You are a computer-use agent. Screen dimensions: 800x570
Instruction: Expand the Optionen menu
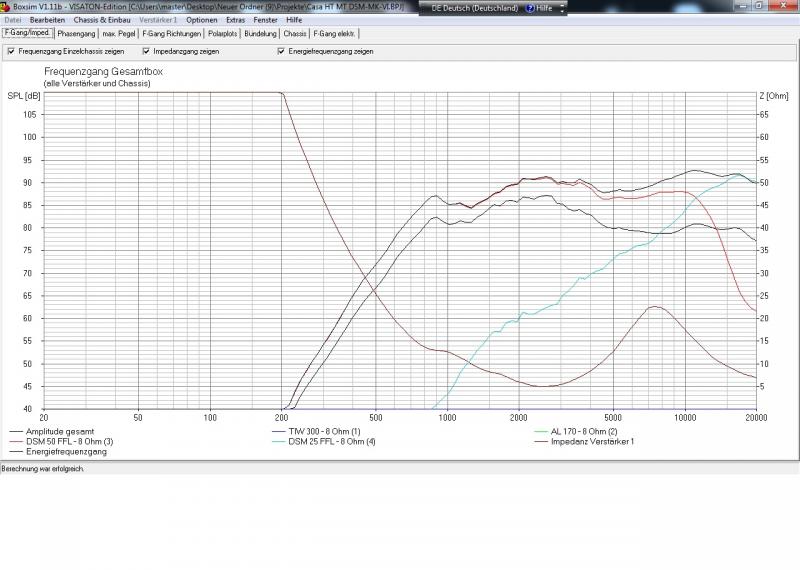point(201,20)
